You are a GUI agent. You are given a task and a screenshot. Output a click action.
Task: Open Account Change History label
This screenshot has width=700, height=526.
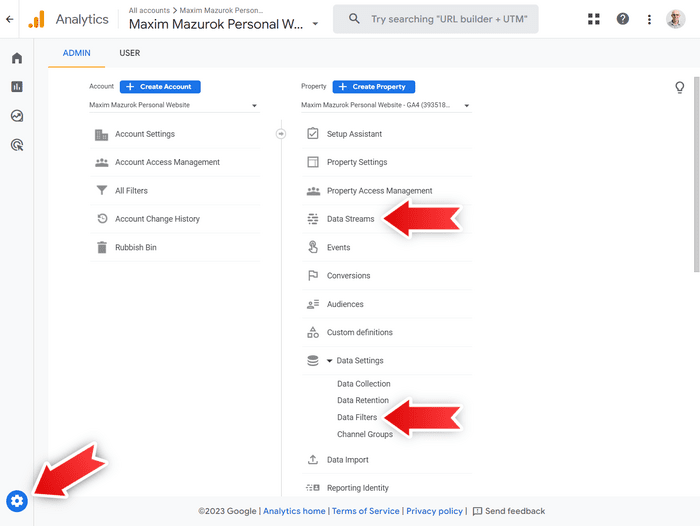(x=157, y=219)
